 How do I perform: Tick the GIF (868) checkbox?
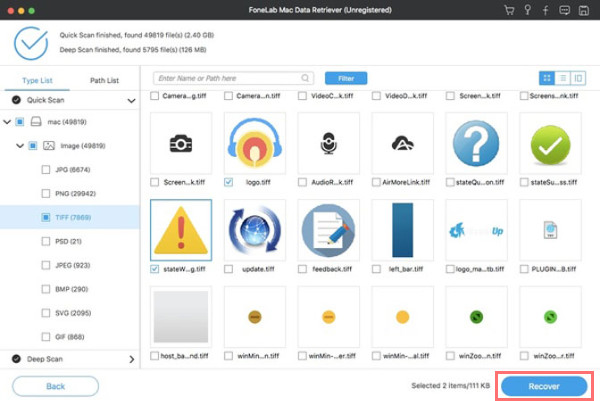click(x=46, y=337)
